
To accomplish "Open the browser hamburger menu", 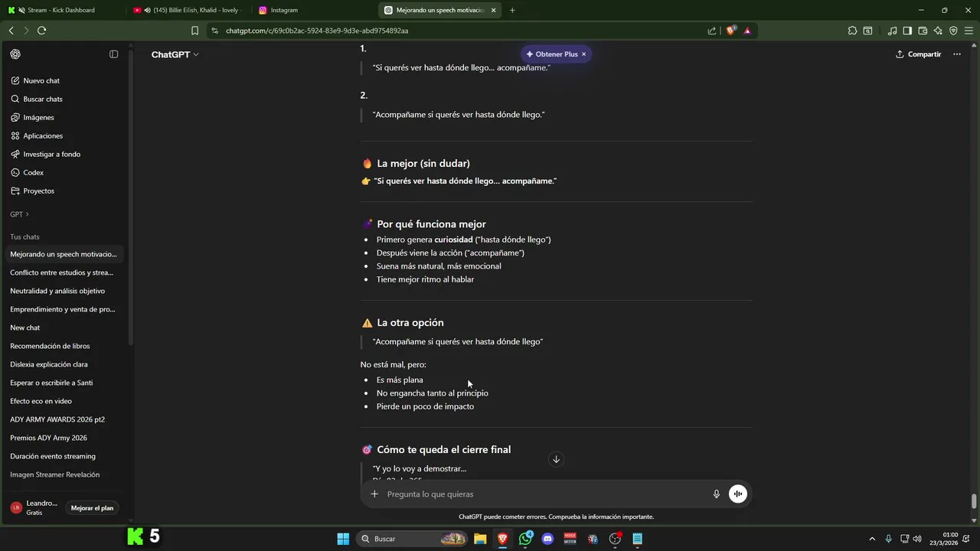I will 969,31.
